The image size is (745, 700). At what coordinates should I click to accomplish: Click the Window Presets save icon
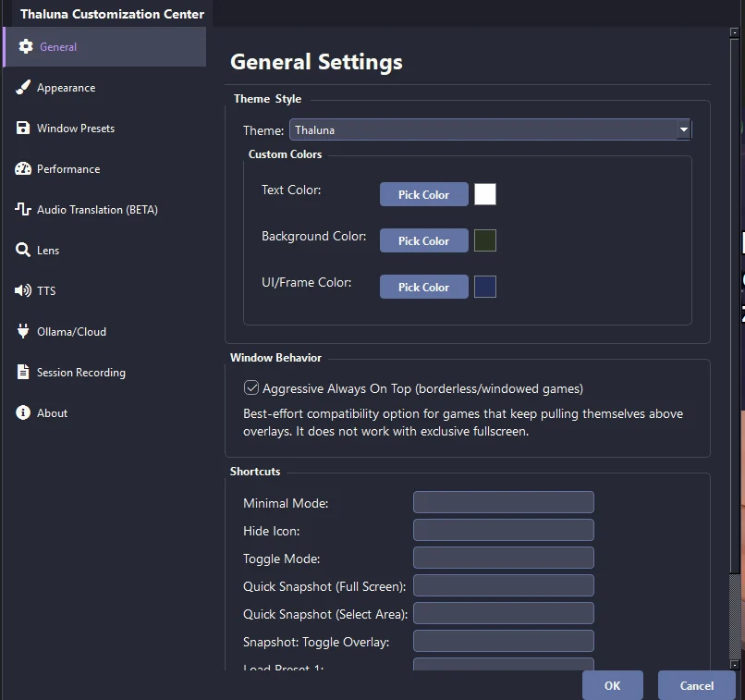pos(23,128)
